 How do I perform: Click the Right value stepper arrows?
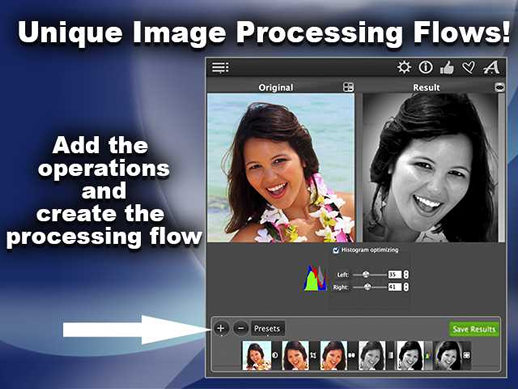(x=406, y=287)
